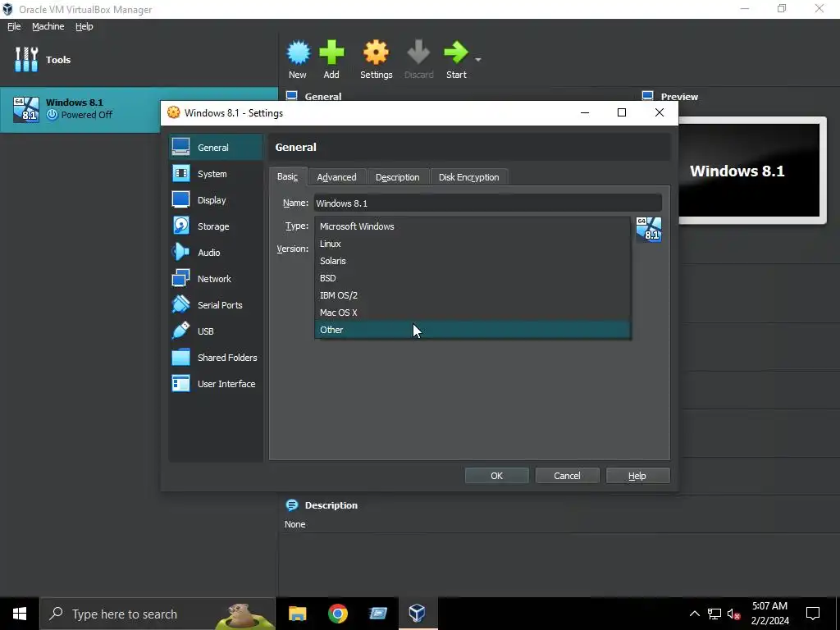Click the taskbar search box
This screenshot has width=840, height=630.
coord(157,614)
